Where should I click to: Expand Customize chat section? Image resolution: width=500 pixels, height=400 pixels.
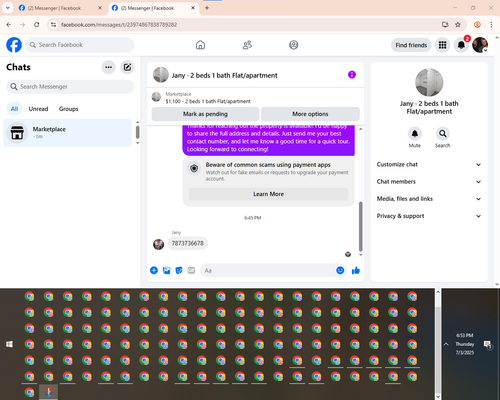pos(429,164)
